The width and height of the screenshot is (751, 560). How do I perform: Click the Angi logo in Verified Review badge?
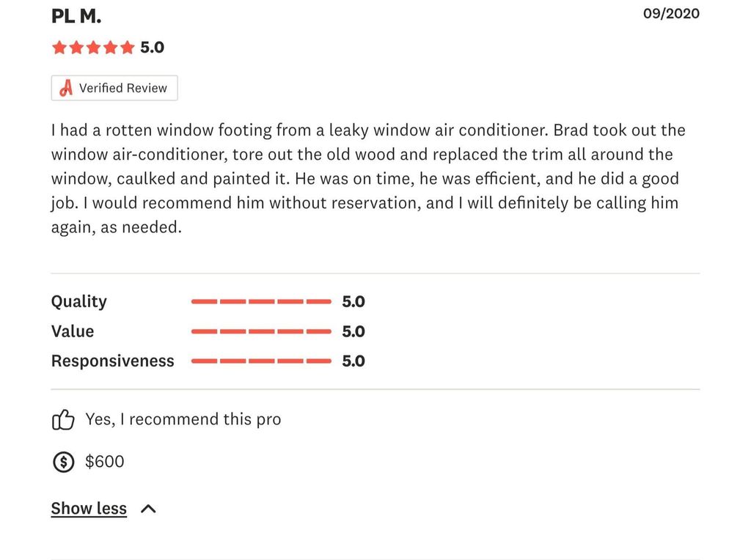click(66, 88)
